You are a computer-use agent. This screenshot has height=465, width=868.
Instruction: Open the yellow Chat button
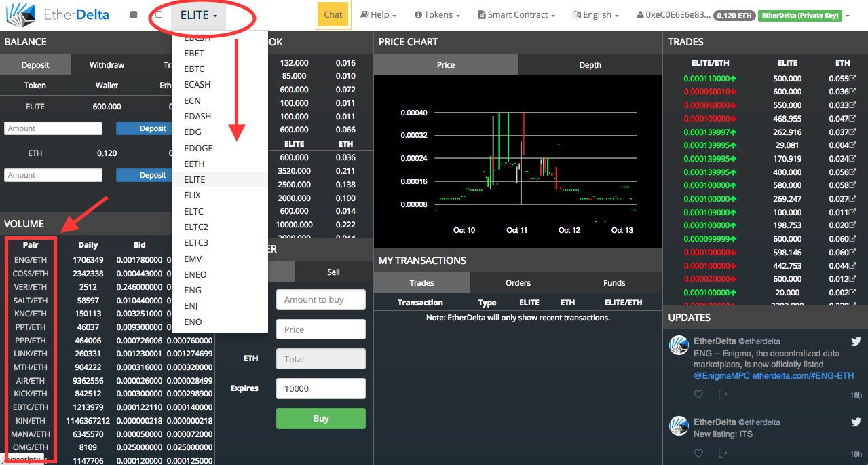pos(333,14)
